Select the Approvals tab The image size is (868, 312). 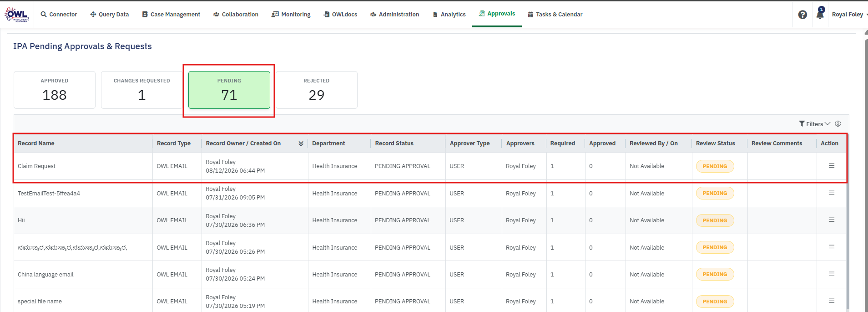(x=497, y=14)
